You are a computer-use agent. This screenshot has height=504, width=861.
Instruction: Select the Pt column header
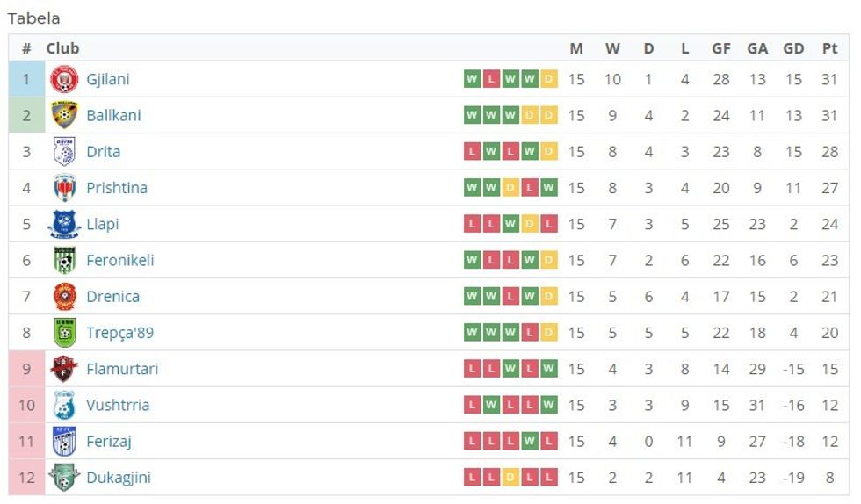pyautogui.click(x=829, y=48)
